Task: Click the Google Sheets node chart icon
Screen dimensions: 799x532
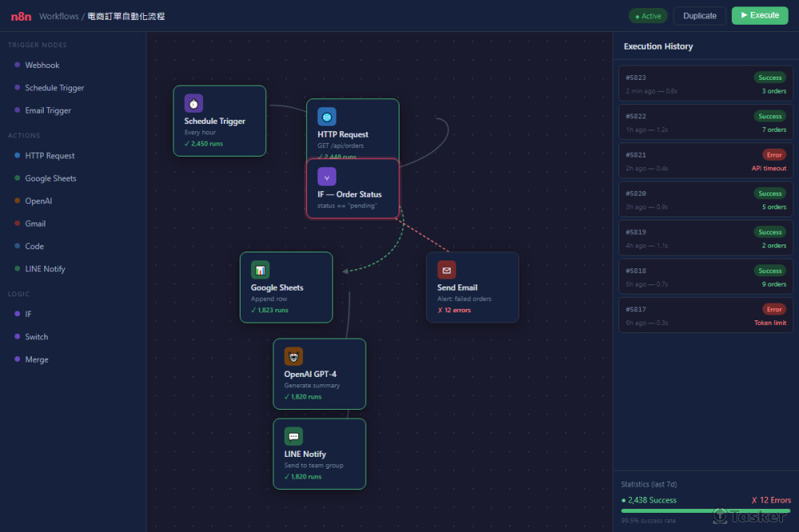Action: (x=260, y=270)
